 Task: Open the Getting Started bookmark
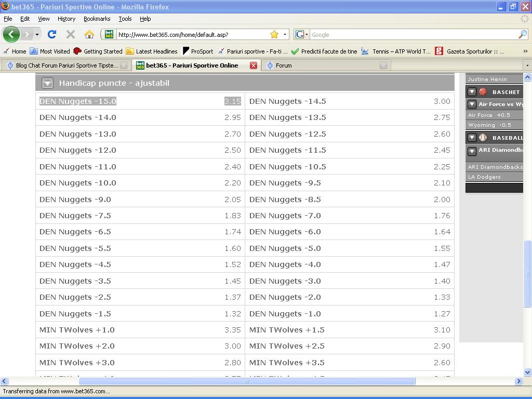tap(98, 51)
